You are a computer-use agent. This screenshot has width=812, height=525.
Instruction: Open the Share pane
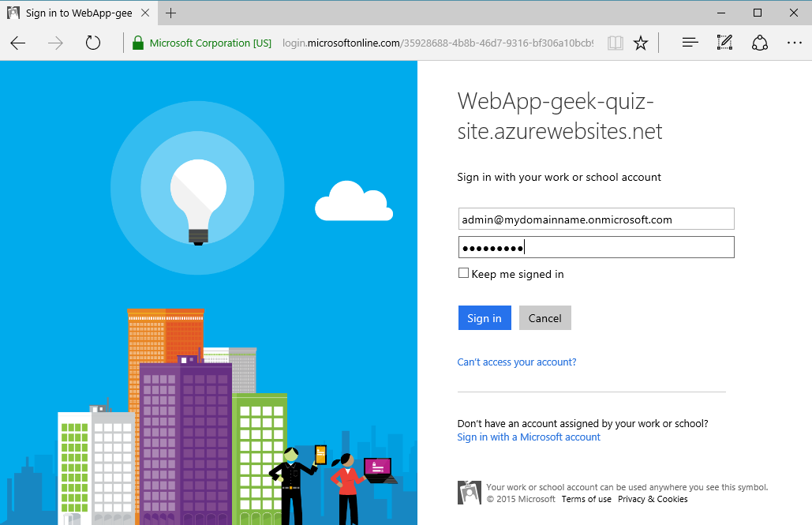(759, 43)
